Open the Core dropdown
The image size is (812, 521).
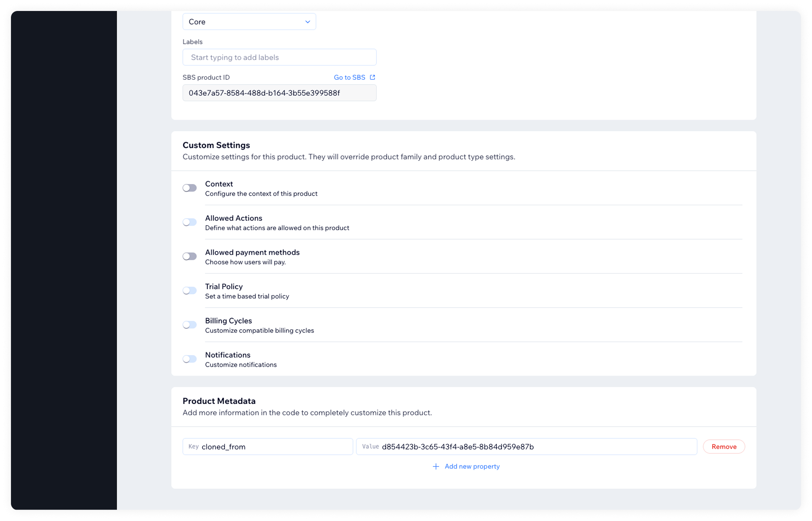pos(249,22)
